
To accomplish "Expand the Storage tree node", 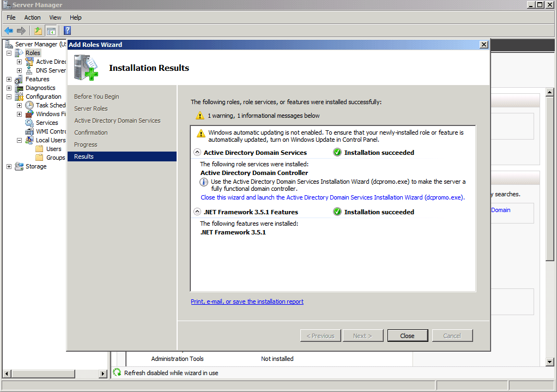I will click(x=9, y=166).
